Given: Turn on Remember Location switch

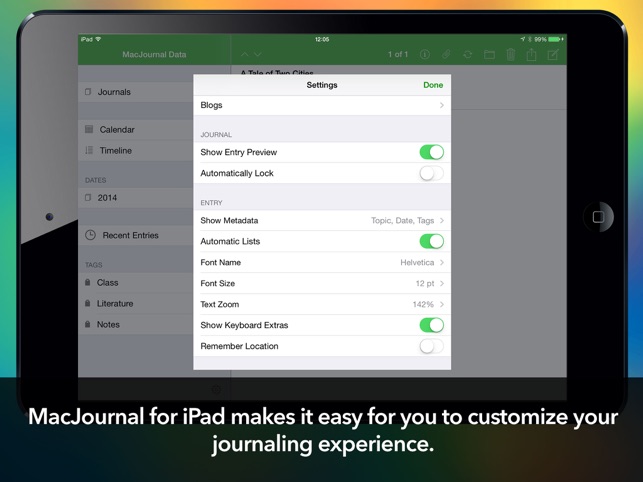Looking at the screenshot, I should coord(431,346).
